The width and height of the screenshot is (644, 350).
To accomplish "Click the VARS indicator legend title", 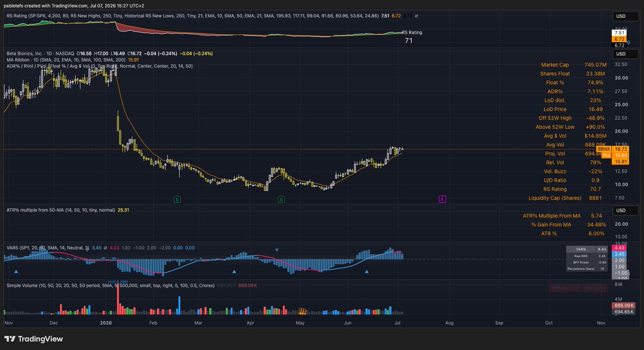I will pos(47,248).
